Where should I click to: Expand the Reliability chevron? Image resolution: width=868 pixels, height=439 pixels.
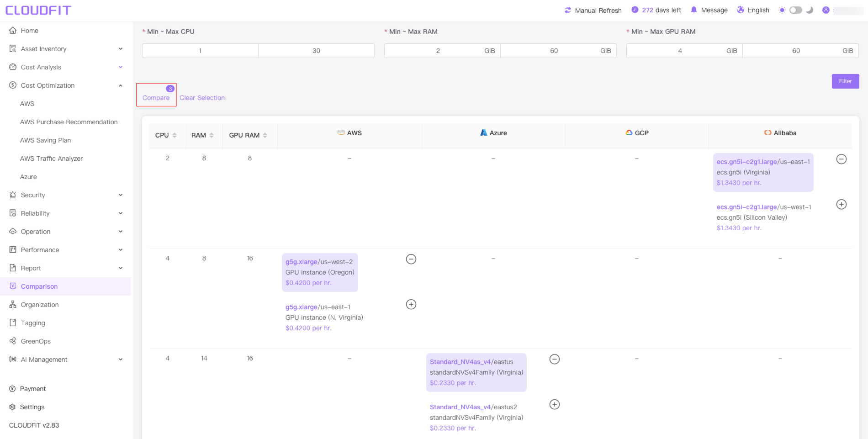(x=121, y=213)
